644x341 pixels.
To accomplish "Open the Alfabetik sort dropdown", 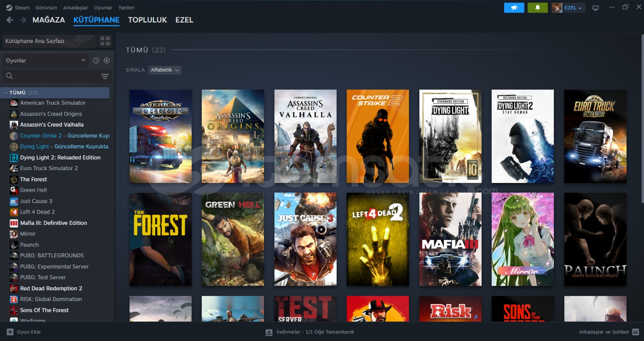I will pos(165,70).
